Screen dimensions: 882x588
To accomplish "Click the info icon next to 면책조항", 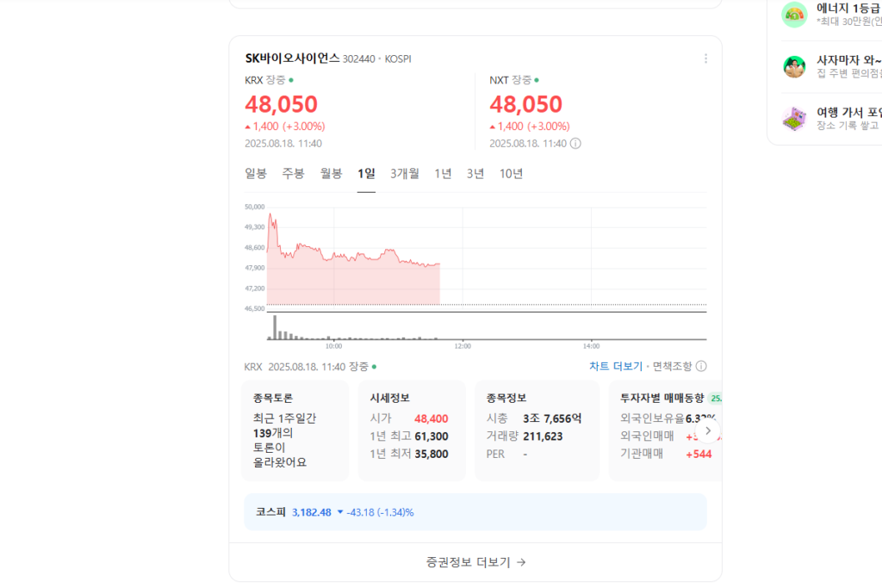I will pos(700,366).
